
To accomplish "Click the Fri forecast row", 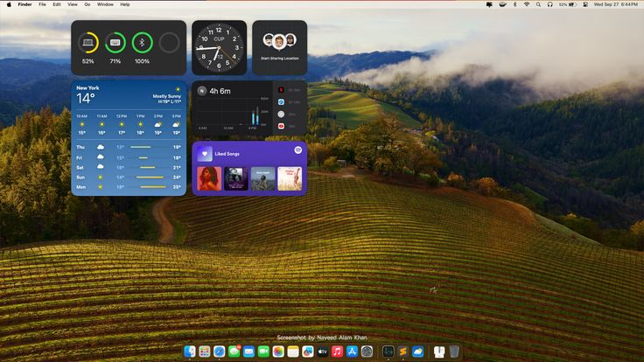I will pos(129,157).
